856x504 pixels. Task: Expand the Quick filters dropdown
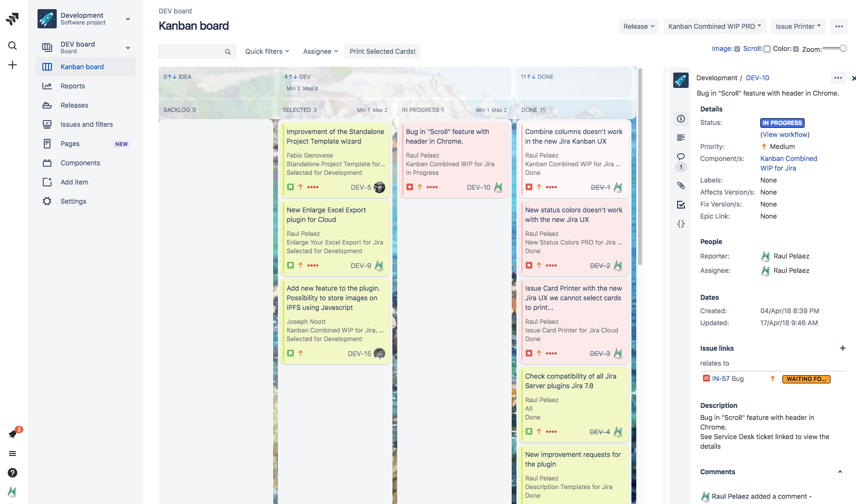pos(267,51)
